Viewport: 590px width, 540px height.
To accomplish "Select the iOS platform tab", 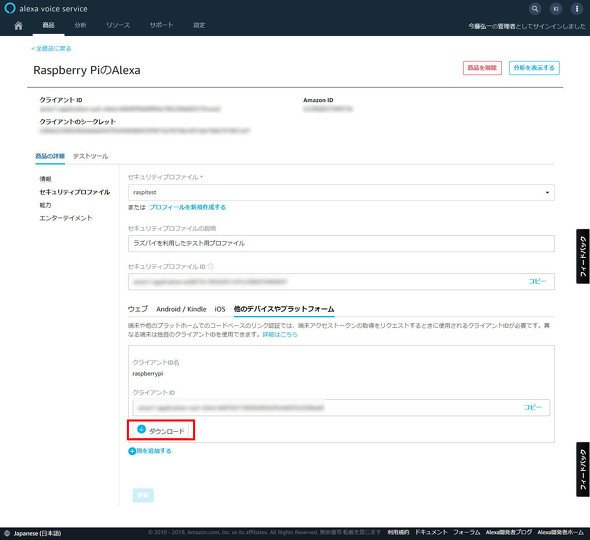I will [x=220, y=309].
